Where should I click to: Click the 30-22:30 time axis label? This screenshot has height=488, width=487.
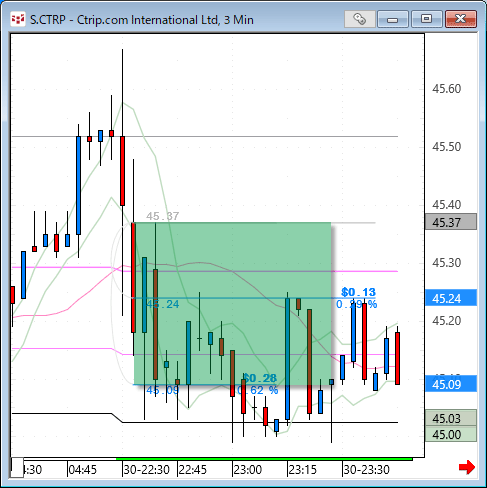[146, 470]
